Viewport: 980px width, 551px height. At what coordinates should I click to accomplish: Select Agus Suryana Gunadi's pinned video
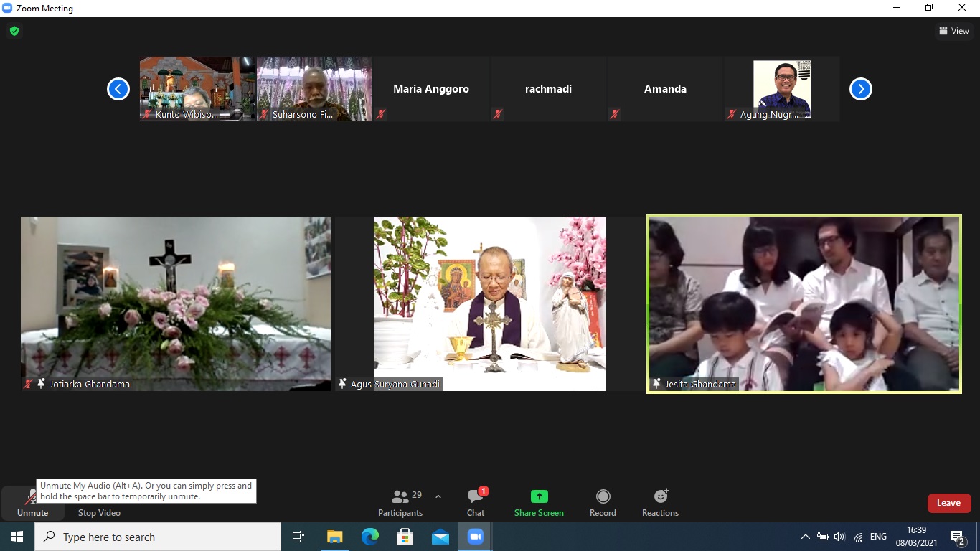(490, 303)
